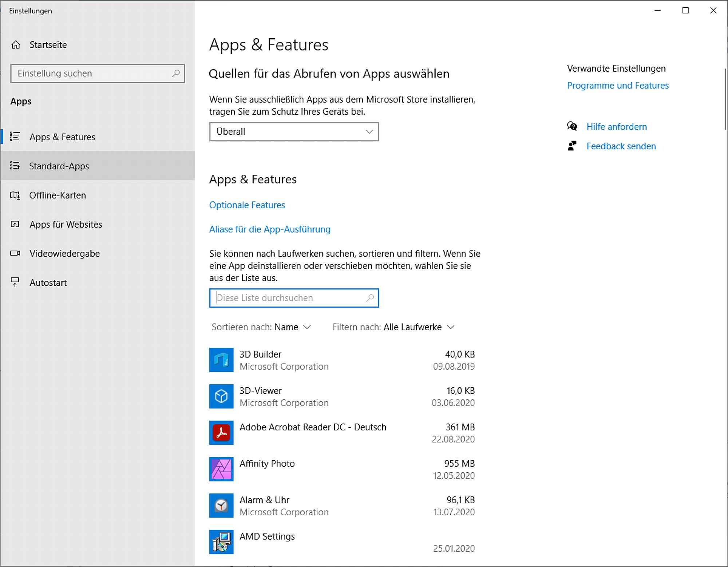Select the Affinity Photo list entry
Screen dimensions: 728x567
coord(342,469)
